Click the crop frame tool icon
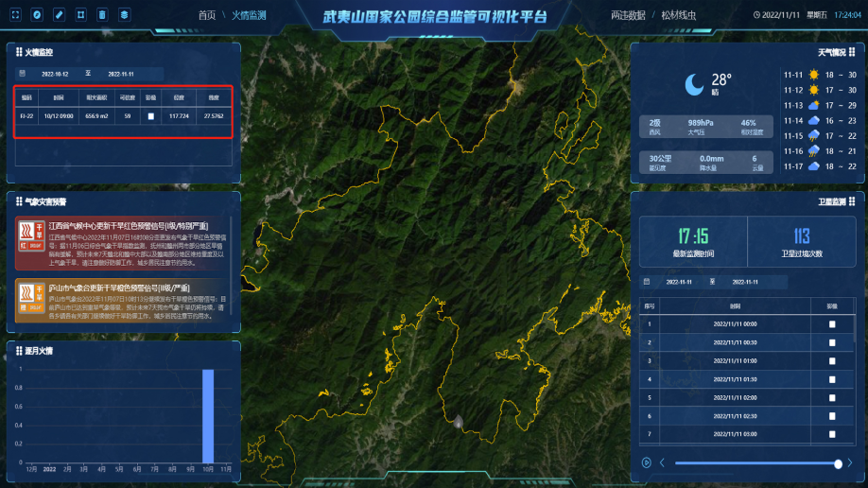This screenshot has width=868, height=488. click(x=80, y=15)
